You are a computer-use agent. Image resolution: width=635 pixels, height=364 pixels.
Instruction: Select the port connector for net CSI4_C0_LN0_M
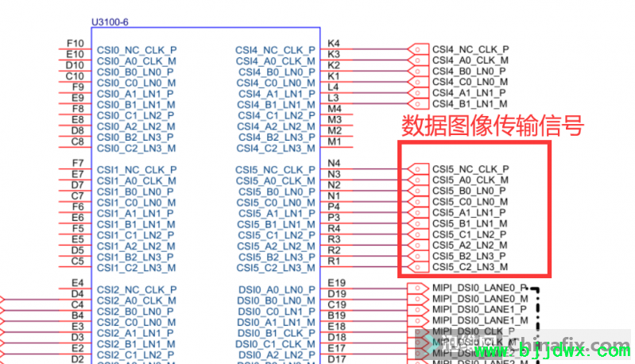click(418, 82)
